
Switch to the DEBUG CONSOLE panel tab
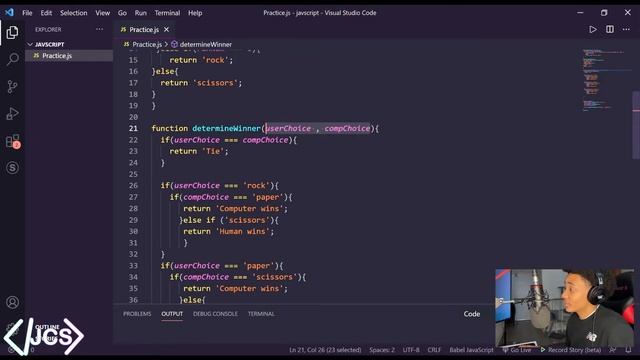pyautogui.click(x=215, y=314)
